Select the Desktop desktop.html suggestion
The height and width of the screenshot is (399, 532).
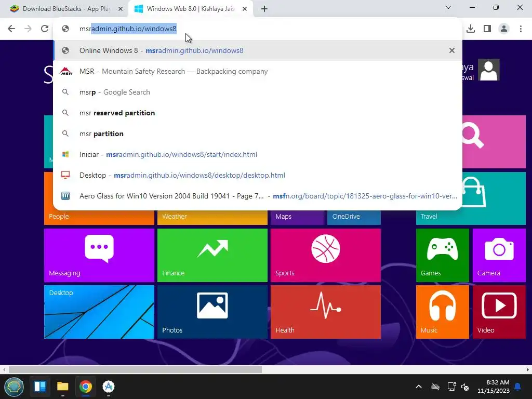[258, 175]
